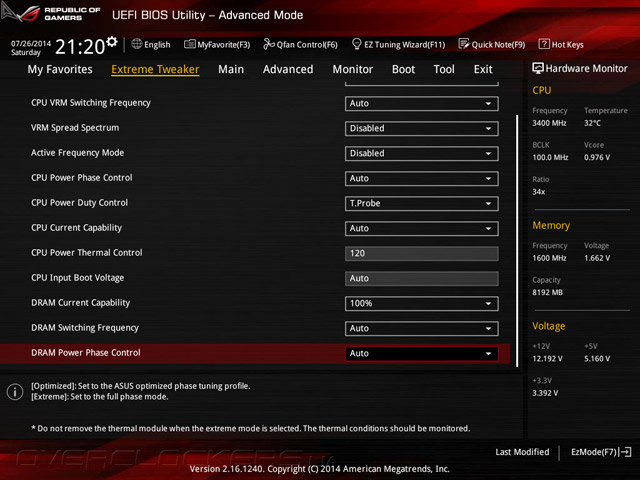Click +3.3V reading 3.392 V
Viewport: 640px width, 480px height.
(x=545, y=393)
